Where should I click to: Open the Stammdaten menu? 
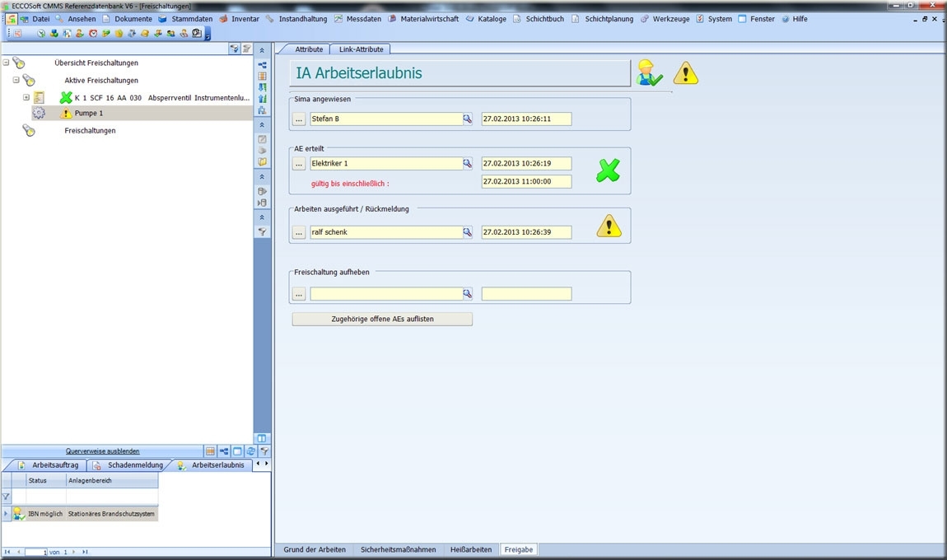pyautogui.click(x=192, y=19)
